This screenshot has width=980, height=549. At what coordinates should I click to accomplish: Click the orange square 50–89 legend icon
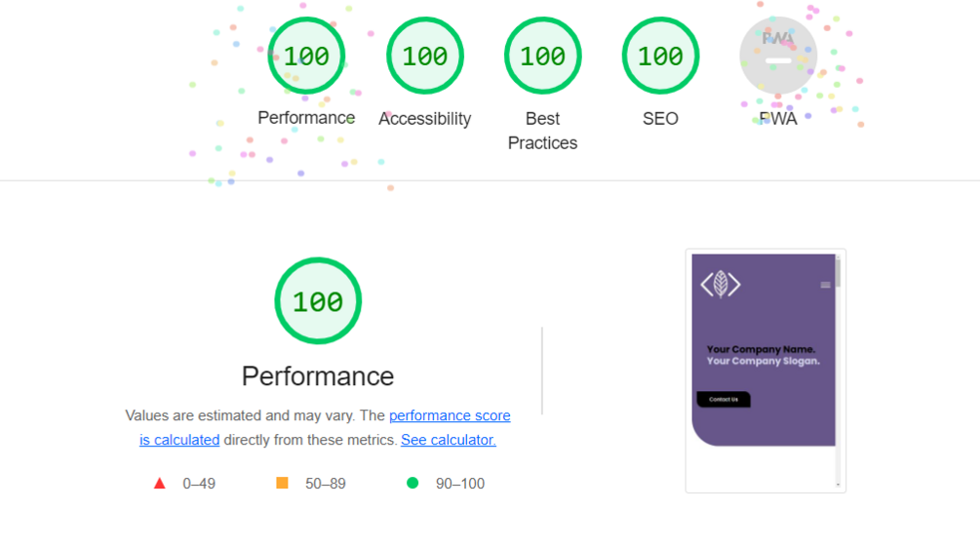283,484
